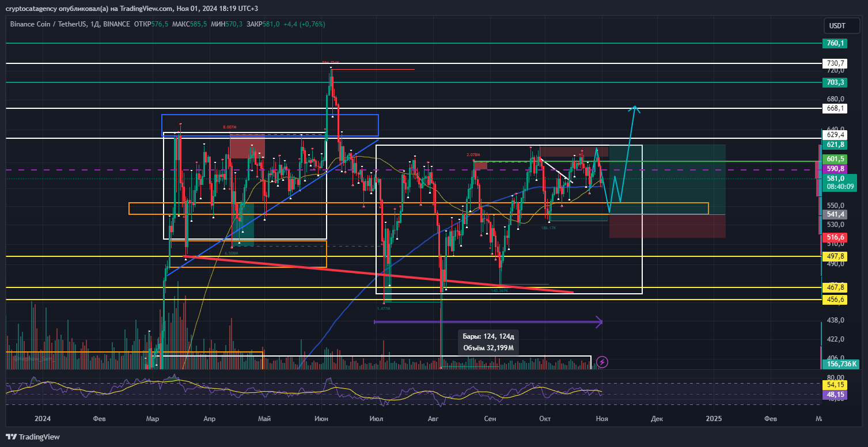The height and width of the screenshot is (447, 868).
Task: Click the purple lightning bolt icon on the volume pane
Action: point(601,362)
